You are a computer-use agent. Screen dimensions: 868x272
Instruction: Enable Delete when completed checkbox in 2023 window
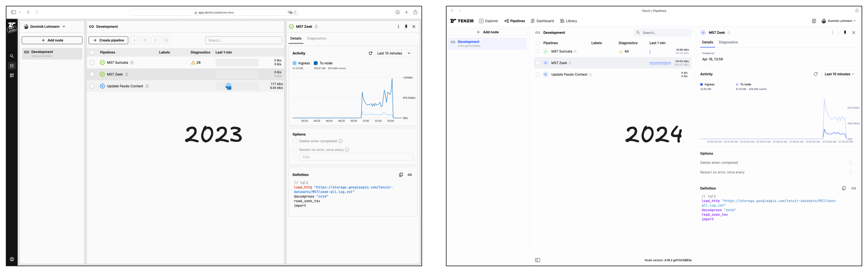coord(295,141)
